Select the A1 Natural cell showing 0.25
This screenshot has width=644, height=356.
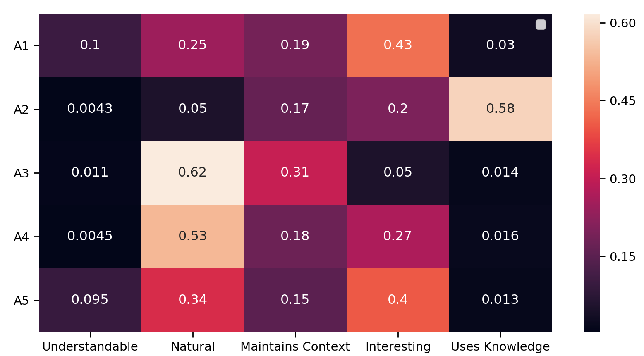click(x=192, y=45)
